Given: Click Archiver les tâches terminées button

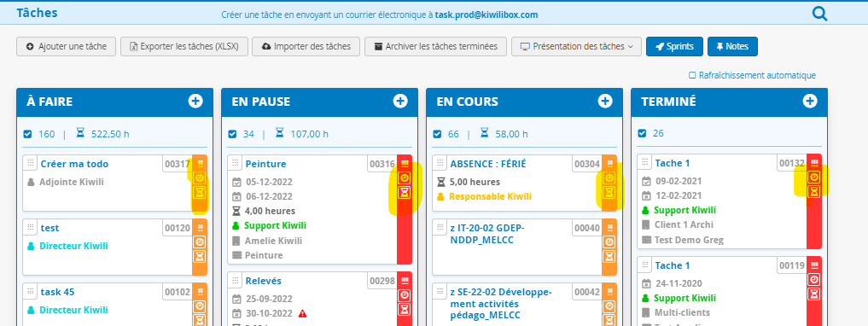Looking at the screenshot, I should 435,46.
